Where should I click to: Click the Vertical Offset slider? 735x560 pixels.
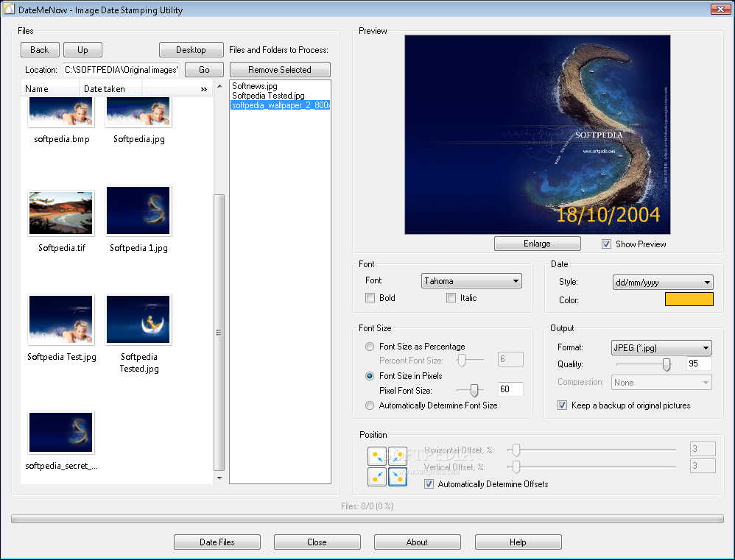(x=516, y=467)
